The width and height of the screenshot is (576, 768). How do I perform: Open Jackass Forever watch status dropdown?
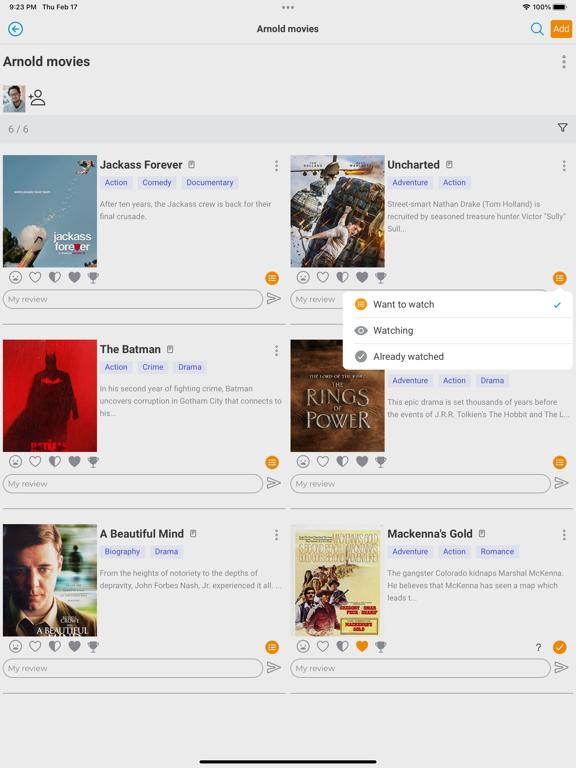pyautogui.click(x=272, y=278)
